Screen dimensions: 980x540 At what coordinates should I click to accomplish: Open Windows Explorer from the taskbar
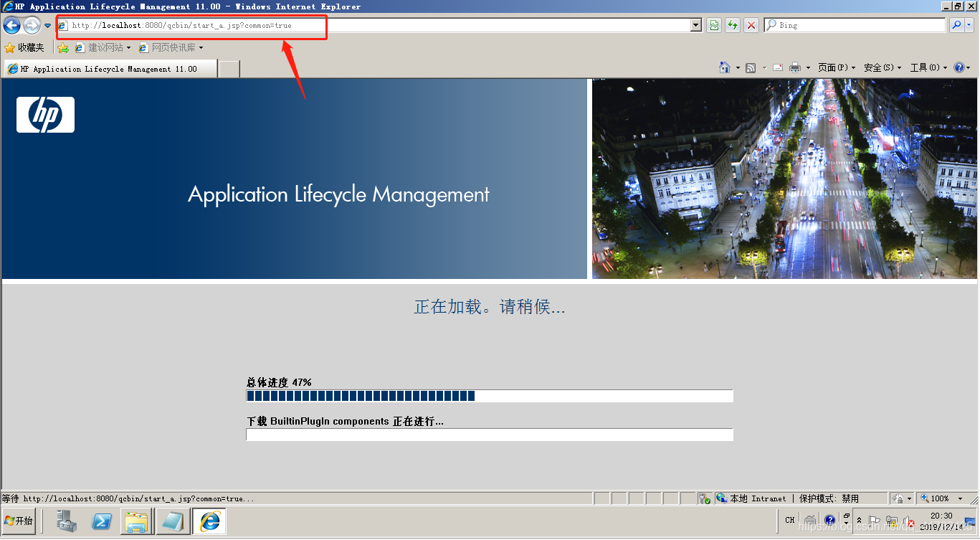[x=135, y=521]
